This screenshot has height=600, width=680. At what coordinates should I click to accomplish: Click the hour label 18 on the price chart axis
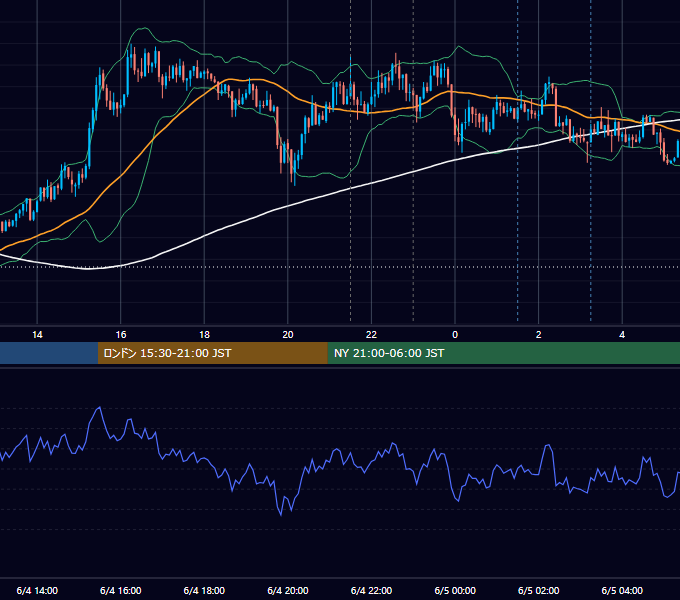(x=204, y=335)
